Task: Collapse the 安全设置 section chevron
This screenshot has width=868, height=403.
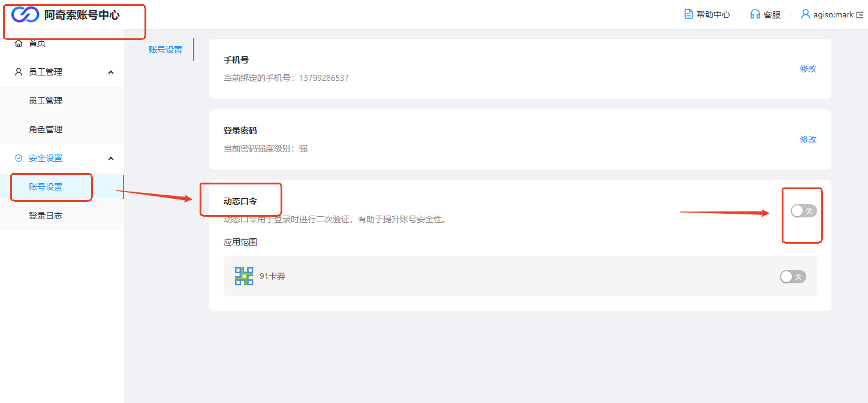Action: pyautogui.click(x=110, y=158)
